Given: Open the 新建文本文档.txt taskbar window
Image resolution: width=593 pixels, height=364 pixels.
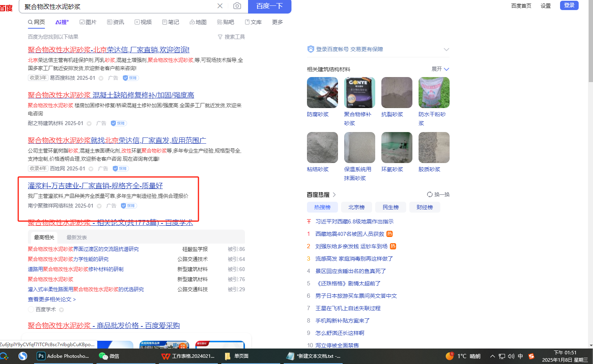Looking at the screenshot, I should [x=313, y=356].
